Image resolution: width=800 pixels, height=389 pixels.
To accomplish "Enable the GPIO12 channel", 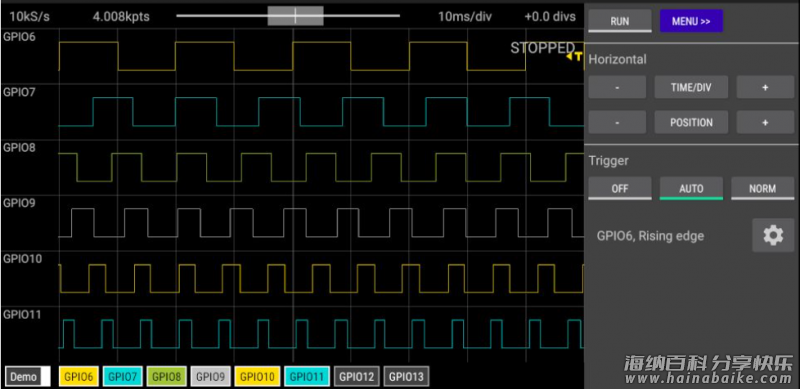I will tap(357, 377).
